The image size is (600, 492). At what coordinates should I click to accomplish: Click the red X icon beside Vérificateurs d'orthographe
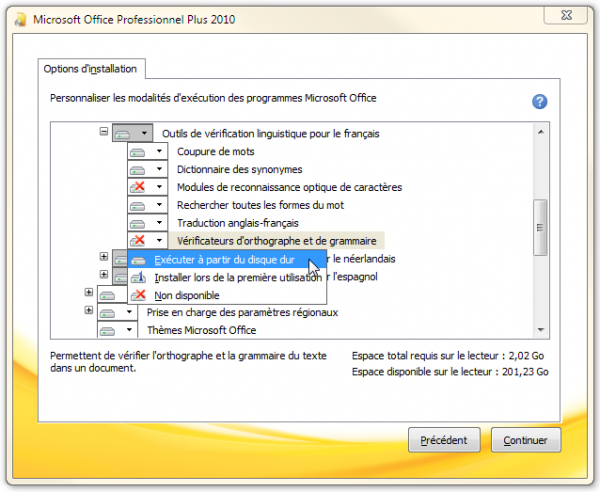tap(137, 240)
